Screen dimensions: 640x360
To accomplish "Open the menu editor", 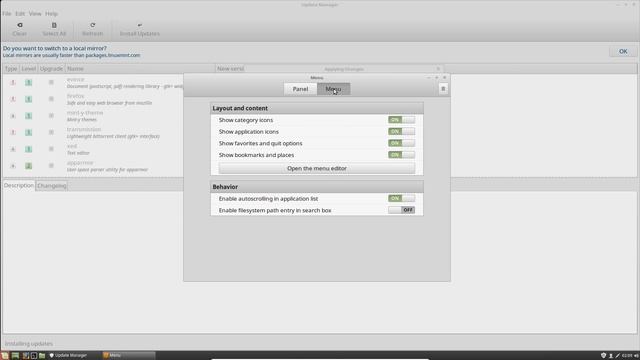I will tap(317, 168).
